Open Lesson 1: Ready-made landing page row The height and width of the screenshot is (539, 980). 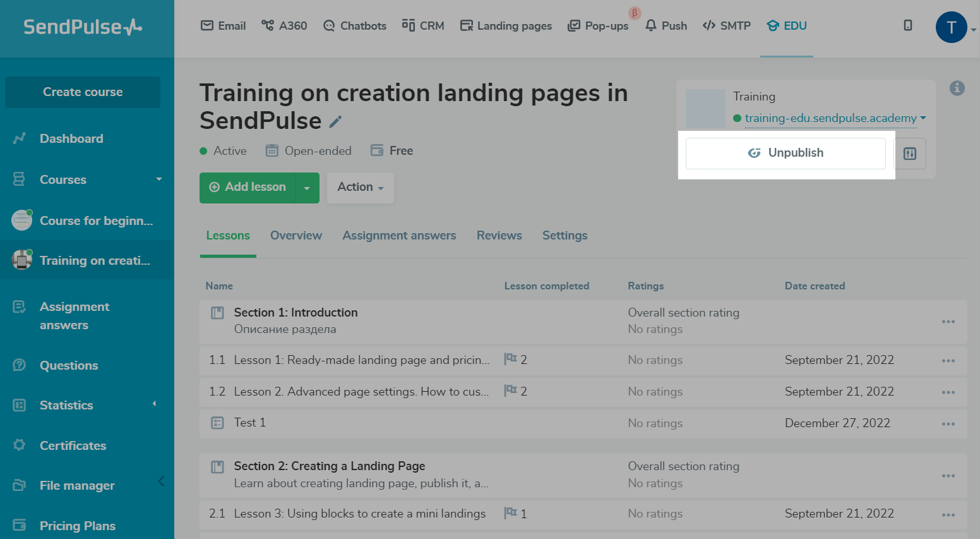(x=361, y=360)
